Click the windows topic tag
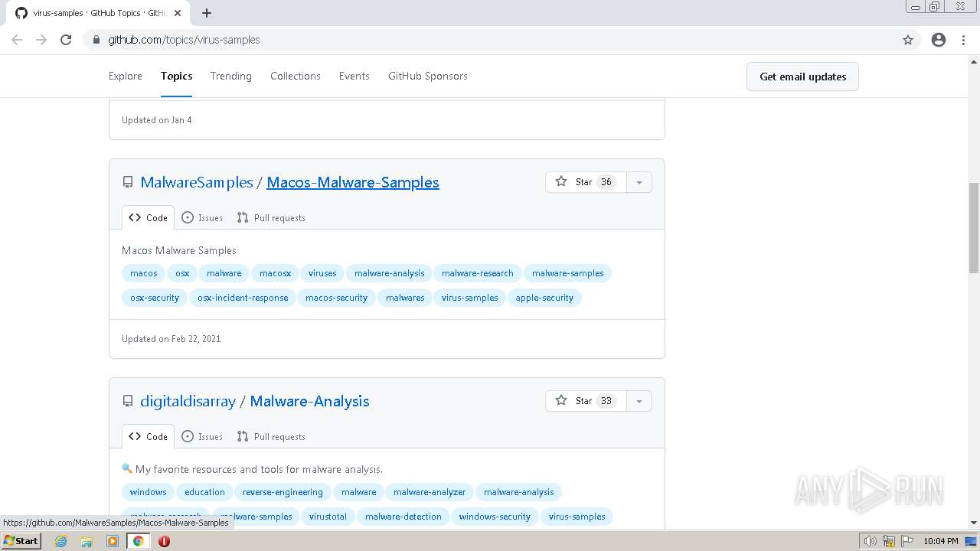Image resolution: width=980 pixels, height=551 pixels. (x=149, y=492)
